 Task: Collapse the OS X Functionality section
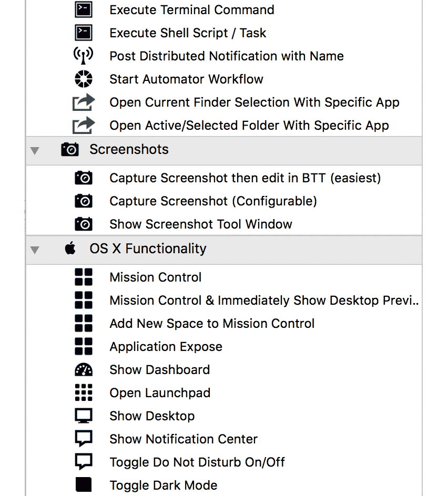34,248
